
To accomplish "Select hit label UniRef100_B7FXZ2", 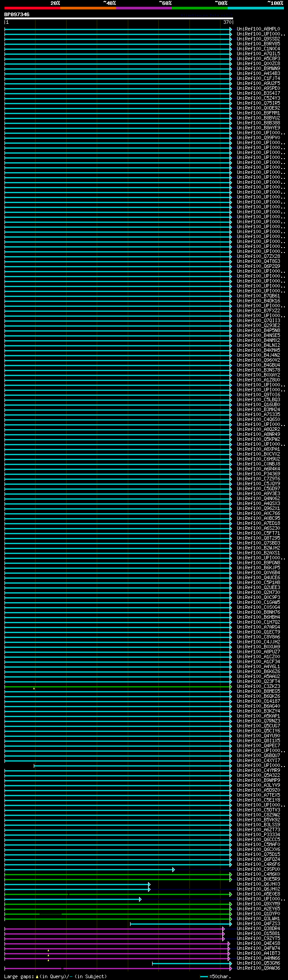I will click(x=258, y=311).
